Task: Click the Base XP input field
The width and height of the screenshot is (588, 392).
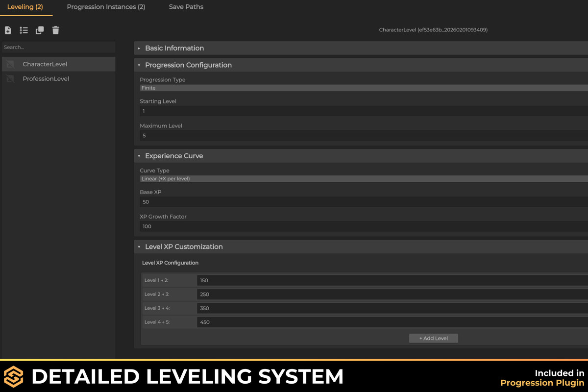Action: pyautogui.click(x=364, y=202)
